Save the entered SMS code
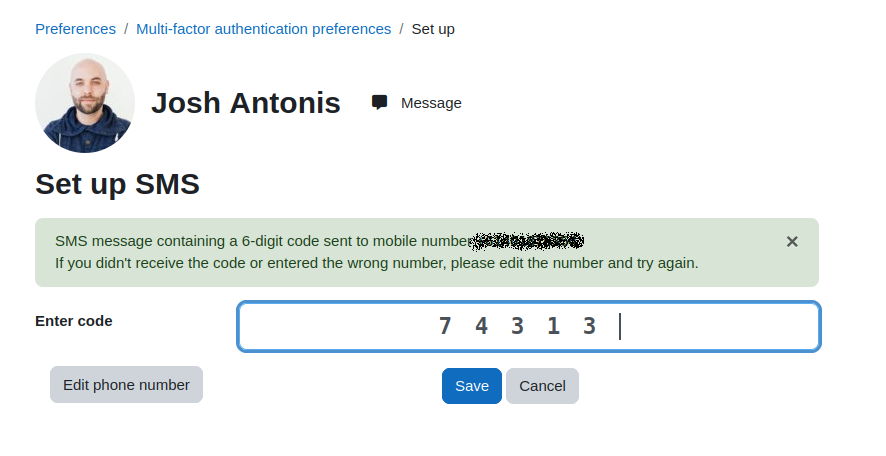Viewport: 886px width, 456px height. pos(472,386)
